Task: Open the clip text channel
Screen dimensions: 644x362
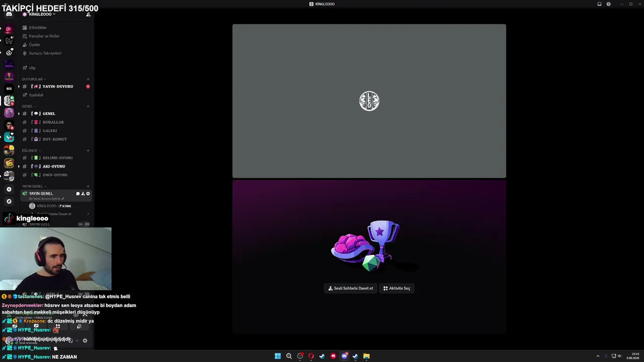Action: (32, 68)
